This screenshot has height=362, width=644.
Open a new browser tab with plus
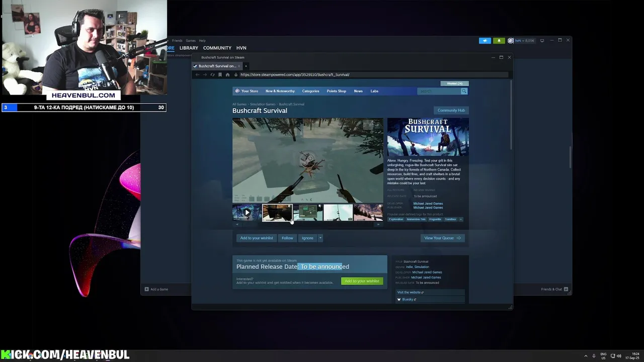246,66
